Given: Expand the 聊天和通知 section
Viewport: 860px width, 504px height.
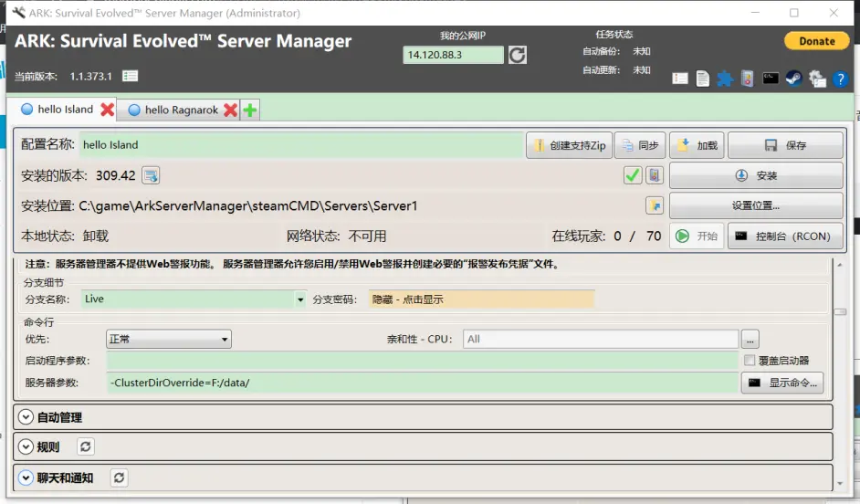Looking at the screenshot, I should click(26, 478).
